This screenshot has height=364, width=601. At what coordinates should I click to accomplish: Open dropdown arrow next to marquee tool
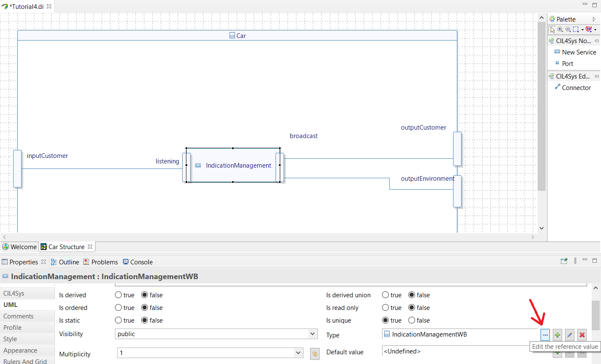pyautogui.click(x=582, y=30)
